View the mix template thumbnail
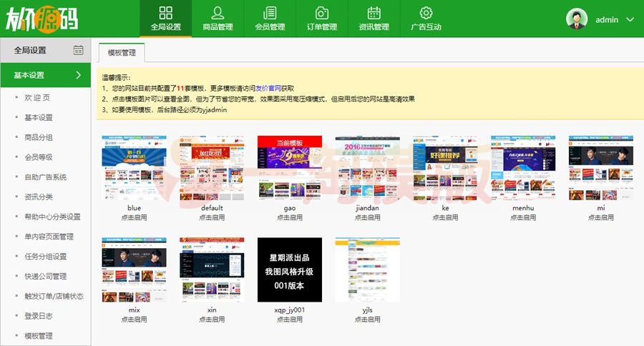Viewport: 644px width, 346px height. [134, 270]
